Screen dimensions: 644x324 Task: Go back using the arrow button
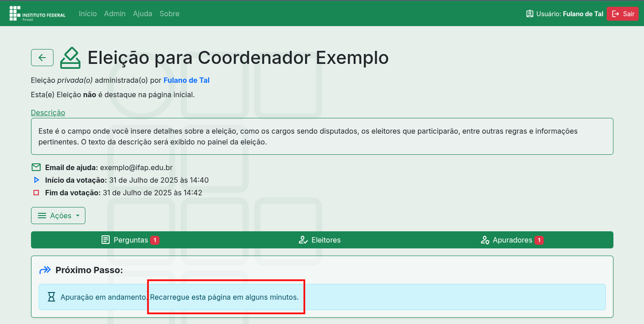[42, 58]
